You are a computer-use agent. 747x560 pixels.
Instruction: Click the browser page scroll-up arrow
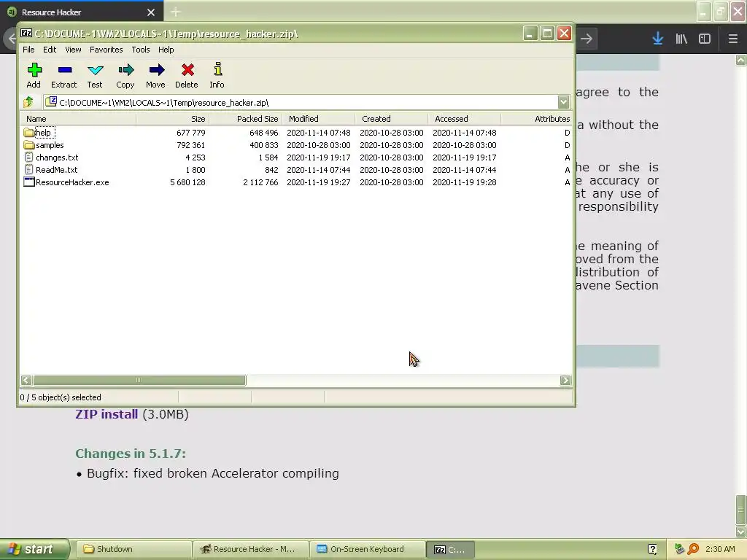(x=741, y=60)
